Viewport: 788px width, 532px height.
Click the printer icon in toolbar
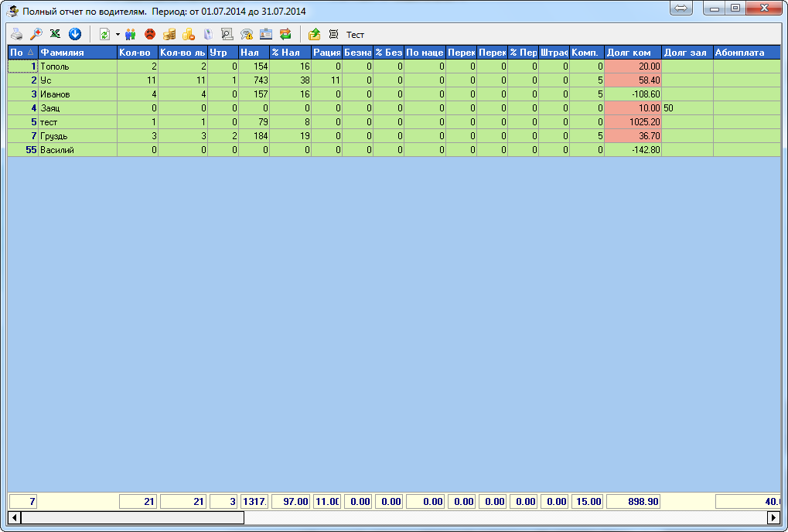pyautogui.click(x=17, y=34)
